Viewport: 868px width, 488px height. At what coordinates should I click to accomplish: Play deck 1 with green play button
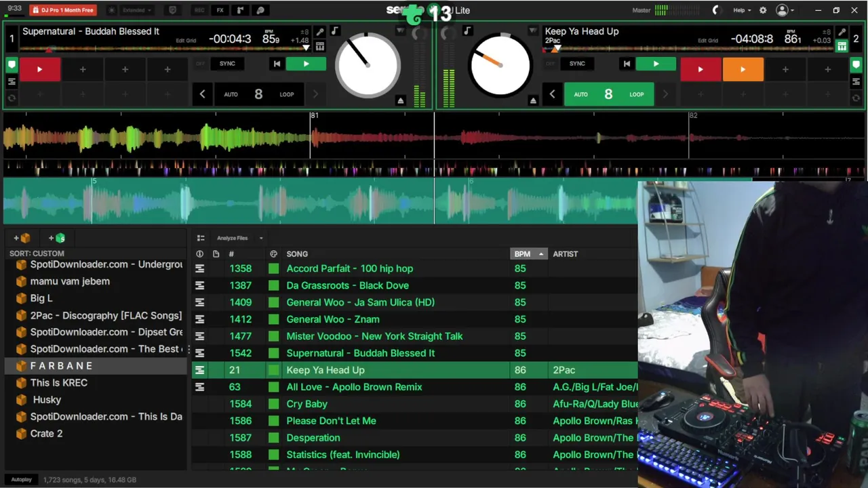pyautogui.click(x=306, y=64)
